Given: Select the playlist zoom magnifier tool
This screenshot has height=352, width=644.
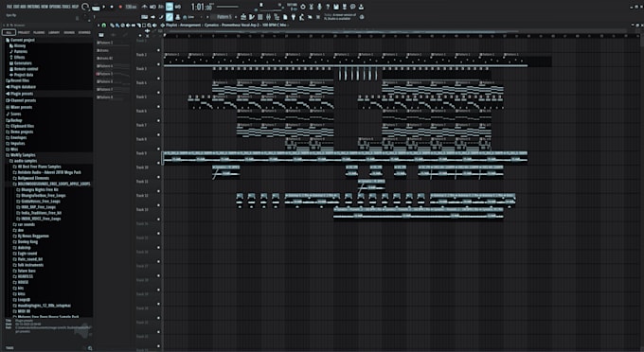Looking at the screenshot, I should point(149,26).
